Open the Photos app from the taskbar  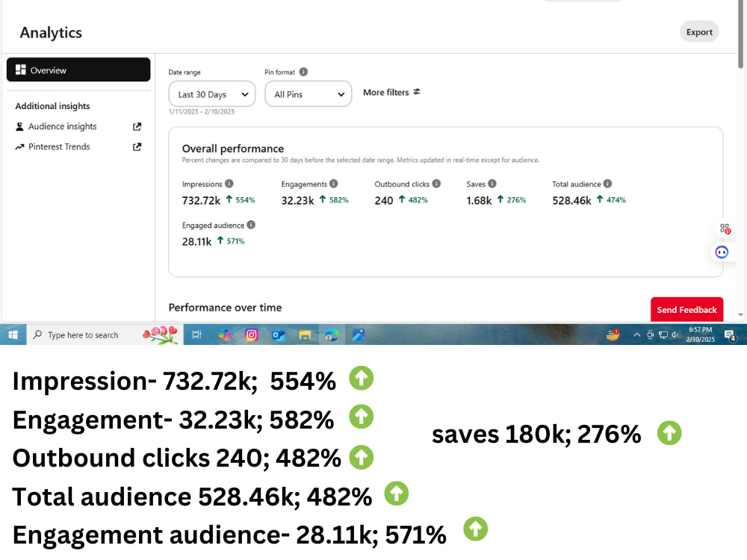tap(359, 335)
